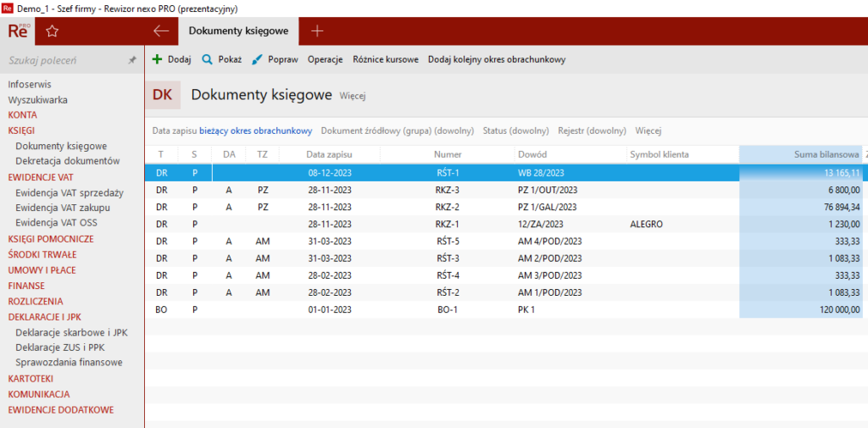The image size is (868, 428).
Task: Change the Data zapisu period filter
Action: (x=255, y=131)
